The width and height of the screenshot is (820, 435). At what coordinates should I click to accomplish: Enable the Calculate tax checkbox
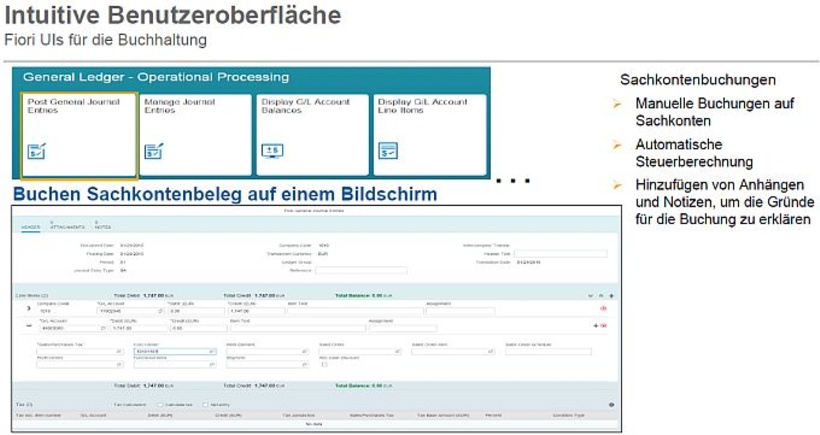click(160, 405)
